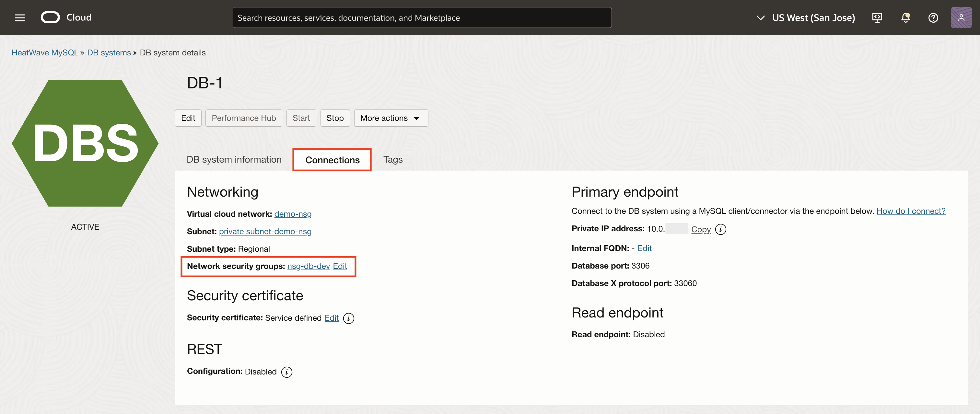The height and width of the screenshot is (414, 980).
Task: Click the resource search field
Action: pyautogui.click(x=422, y=17)
